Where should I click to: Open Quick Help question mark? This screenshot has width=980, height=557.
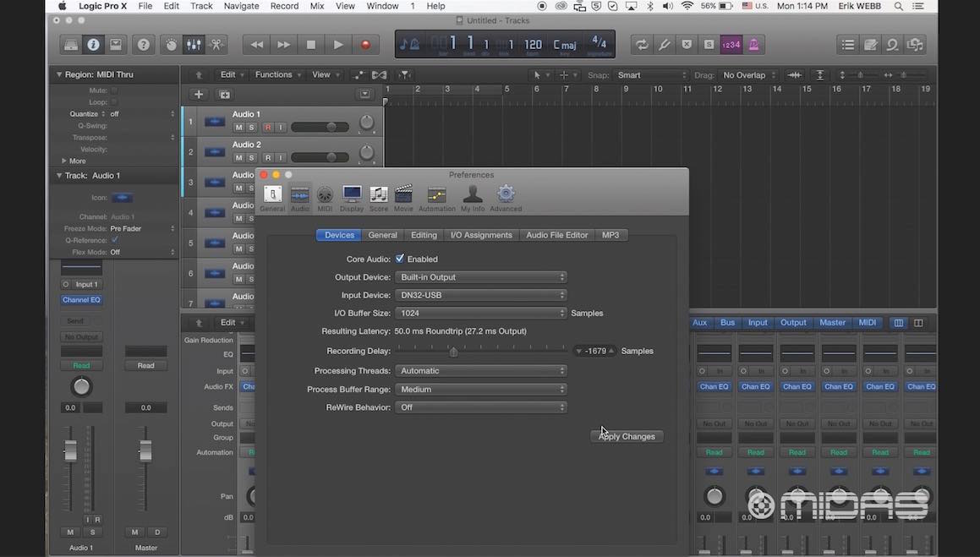[x=144, y=44]
